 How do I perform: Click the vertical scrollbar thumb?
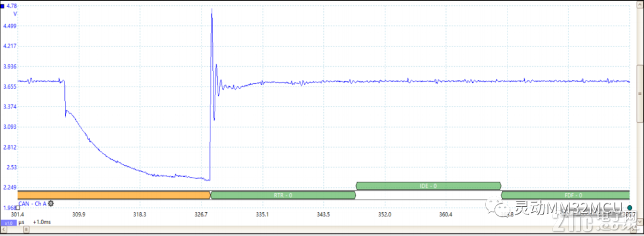coord(639,94)
